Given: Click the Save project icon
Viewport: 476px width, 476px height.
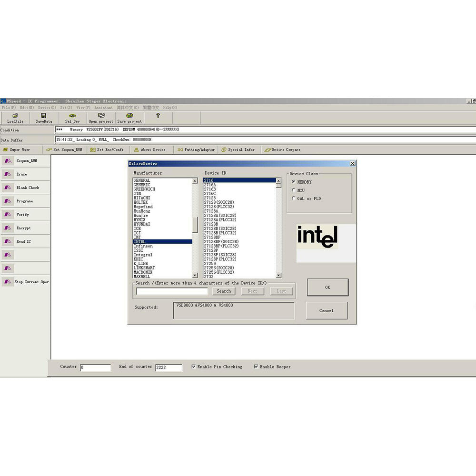Looking at the screenshot, I should pyautogui.click(x=129, y=116).
